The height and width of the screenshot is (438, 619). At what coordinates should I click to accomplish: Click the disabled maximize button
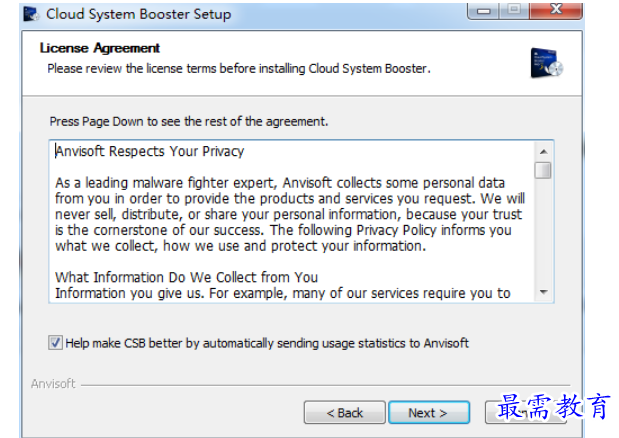[514, 11]
